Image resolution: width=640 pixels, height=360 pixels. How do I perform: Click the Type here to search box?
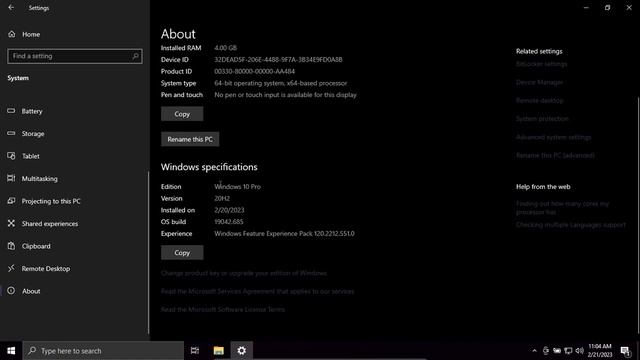pos(103,351)
